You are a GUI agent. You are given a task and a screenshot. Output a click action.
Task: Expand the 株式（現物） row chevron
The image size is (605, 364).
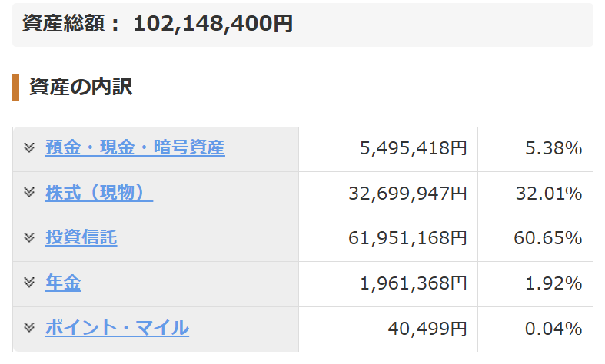click(29, 192)
